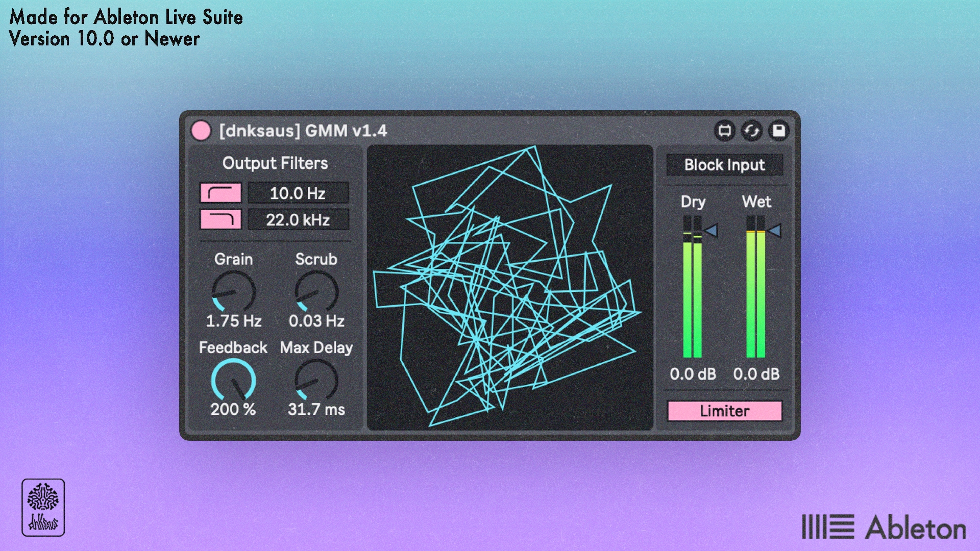
Task: Click the 10.0 Hz frequency field
Action: pos(298,193)
